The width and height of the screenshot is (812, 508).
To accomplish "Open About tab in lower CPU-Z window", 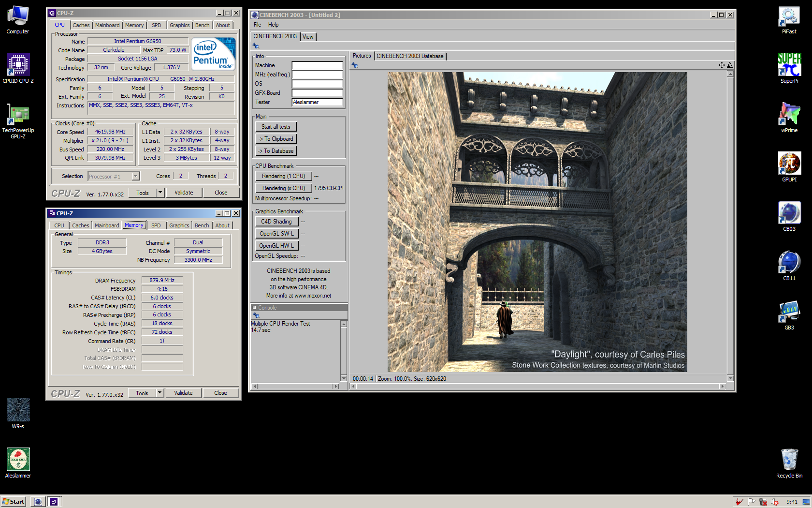I will click(x=222, y=225).
